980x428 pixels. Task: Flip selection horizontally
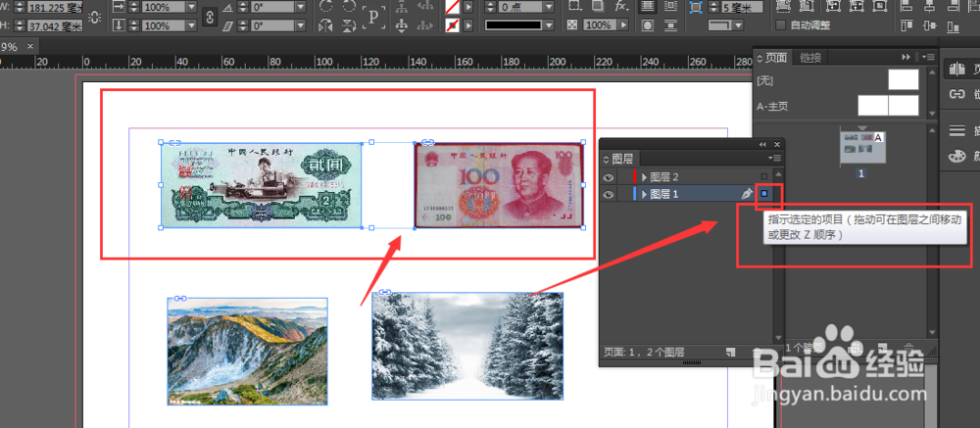tap(325, 25)
